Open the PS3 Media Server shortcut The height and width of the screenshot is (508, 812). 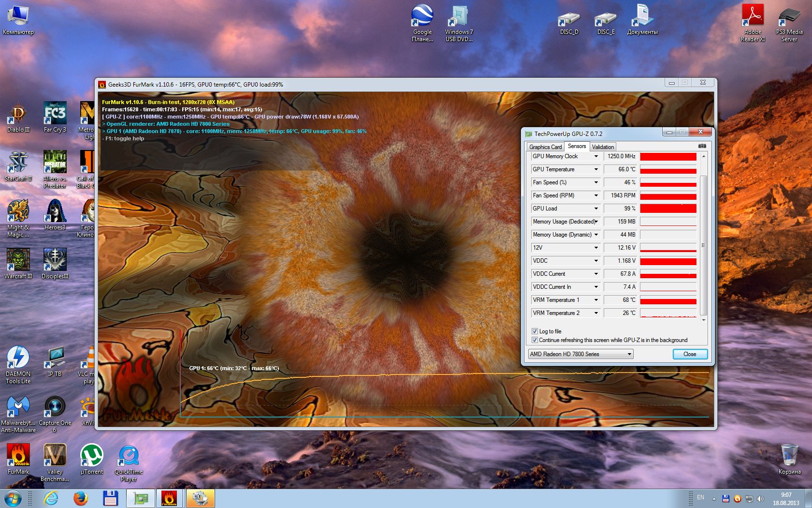point(789,23)
